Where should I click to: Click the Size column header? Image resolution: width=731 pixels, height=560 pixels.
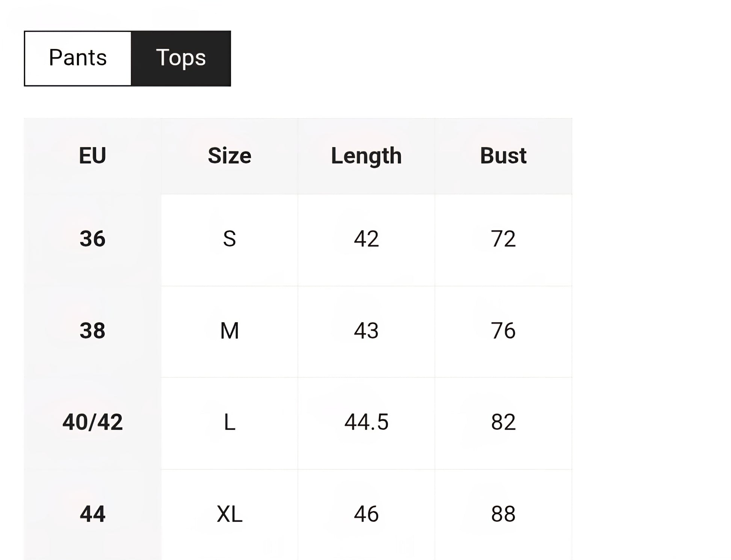point(230,156)
